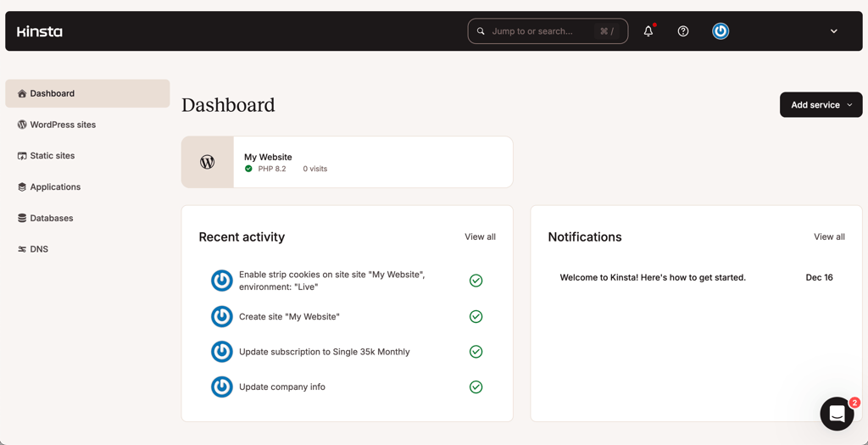
Task: Focus the Jump to or search field
Action: tap(548, 31)
